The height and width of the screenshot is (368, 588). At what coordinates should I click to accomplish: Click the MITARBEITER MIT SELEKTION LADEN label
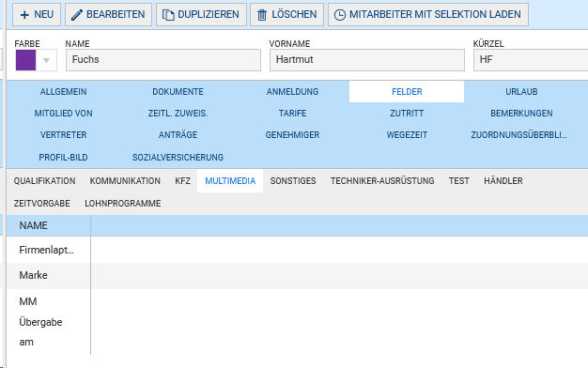[435, 14]
